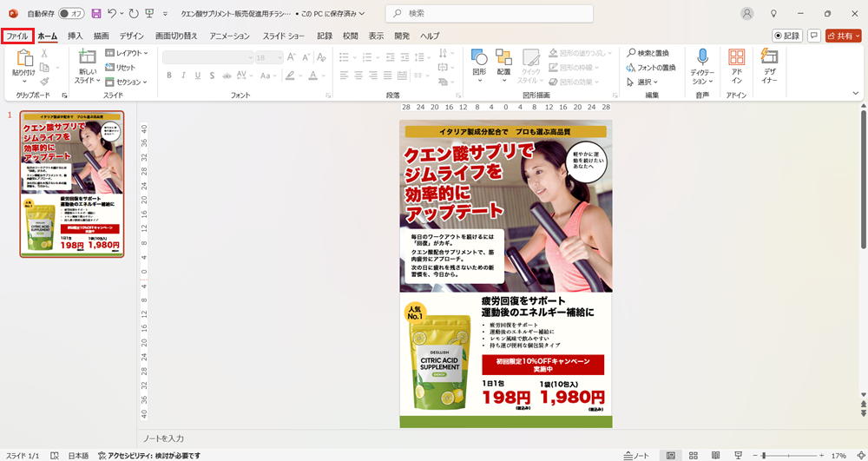The width and height of the screenshot is (868, 461).
Task: Click the 貼り付け paste icon
Action: (23, 57)
